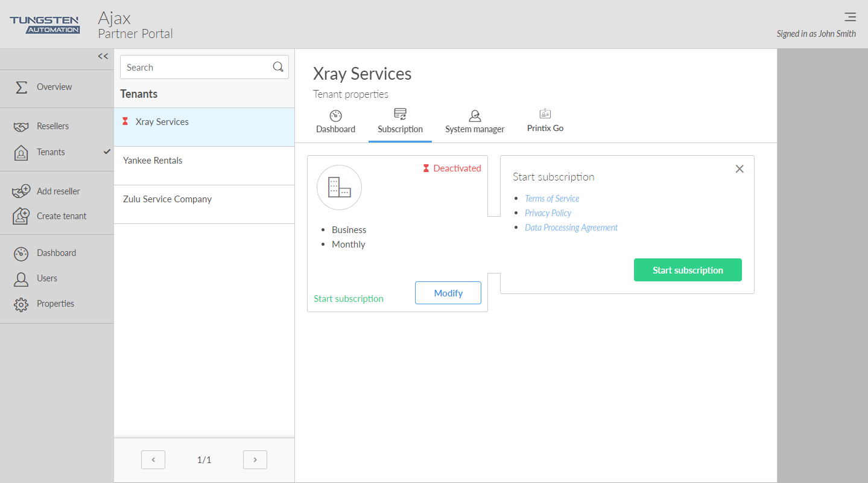Switch to the System manager tab
The width and height of the screenshot is (868, 483).
[475, 122]
